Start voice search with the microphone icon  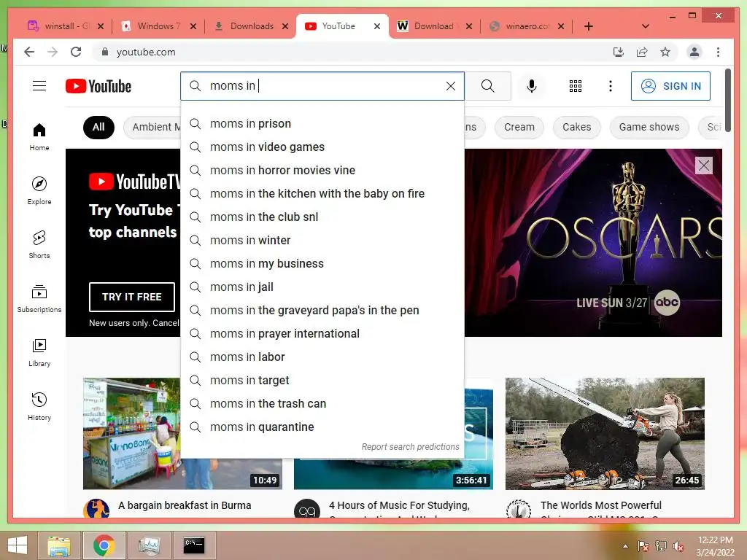(532, 86)
